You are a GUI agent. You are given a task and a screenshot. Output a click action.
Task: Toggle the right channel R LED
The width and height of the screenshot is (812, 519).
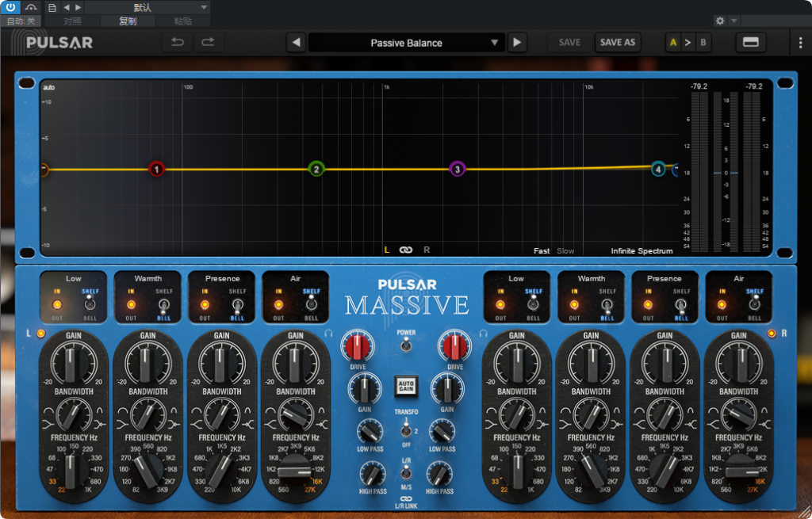pos(772,334)
